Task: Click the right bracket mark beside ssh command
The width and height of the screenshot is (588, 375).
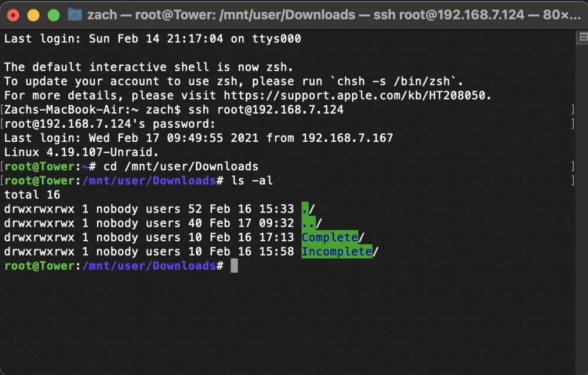Action: click(573, 109)
